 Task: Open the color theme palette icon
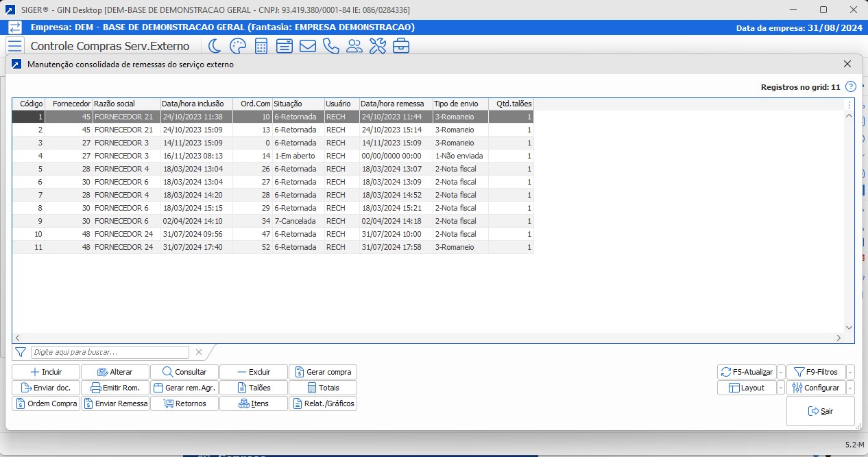(237, 46)
